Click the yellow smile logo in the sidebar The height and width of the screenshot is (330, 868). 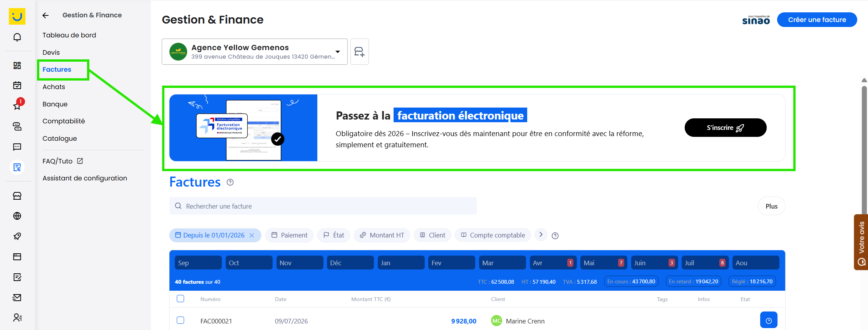click(x=17, y=16)
